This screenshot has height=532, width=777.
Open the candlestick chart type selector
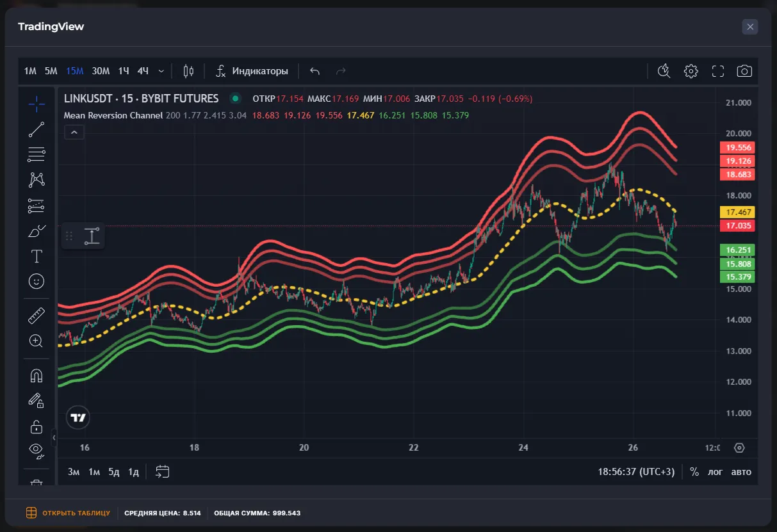click(188, 71)
